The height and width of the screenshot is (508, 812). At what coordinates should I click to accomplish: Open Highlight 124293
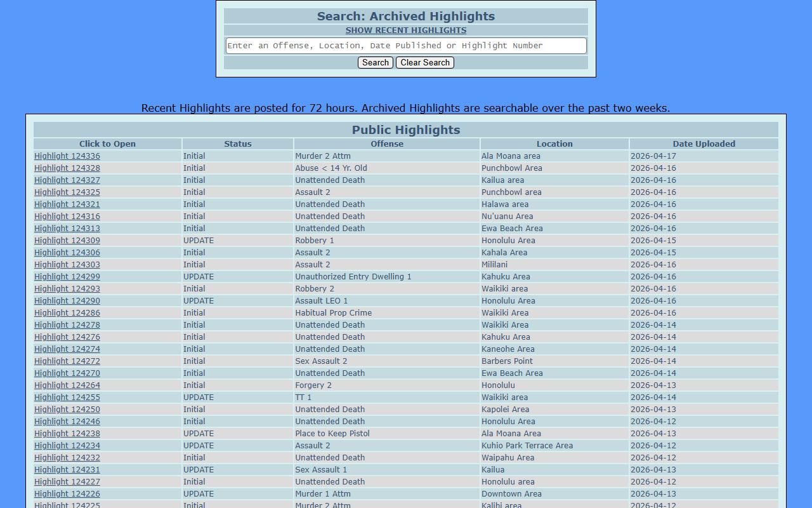point(67,289)
